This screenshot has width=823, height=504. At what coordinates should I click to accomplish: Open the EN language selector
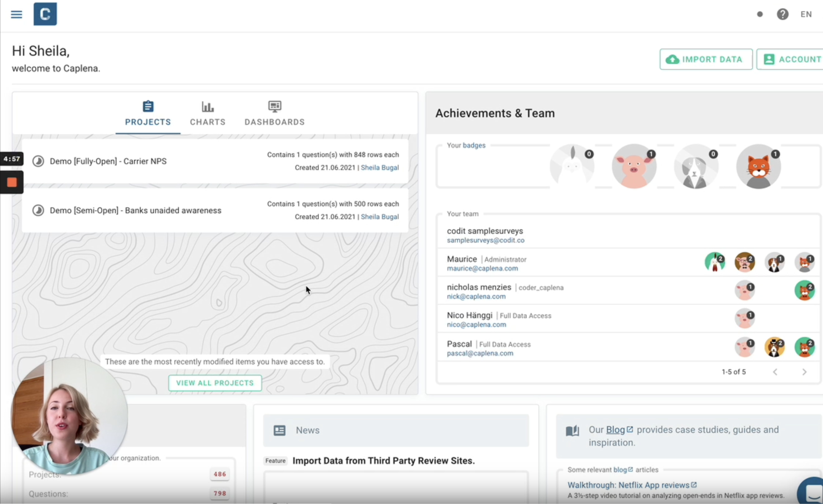point(806,14)
